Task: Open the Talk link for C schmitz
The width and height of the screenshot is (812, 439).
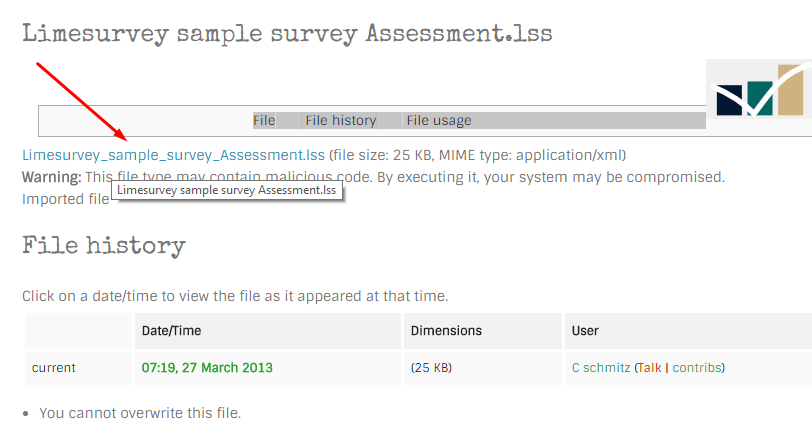Action: pos(648,368)
